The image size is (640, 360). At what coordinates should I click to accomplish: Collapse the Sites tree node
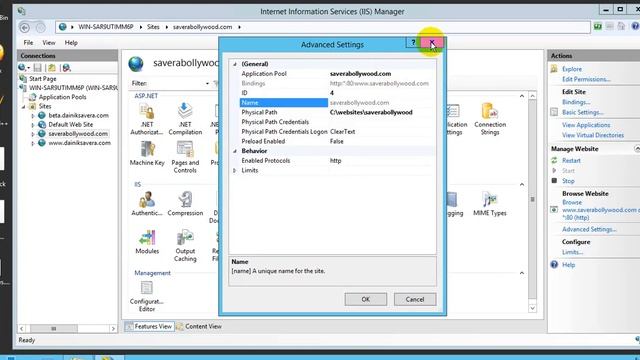(x=24, y=107)
